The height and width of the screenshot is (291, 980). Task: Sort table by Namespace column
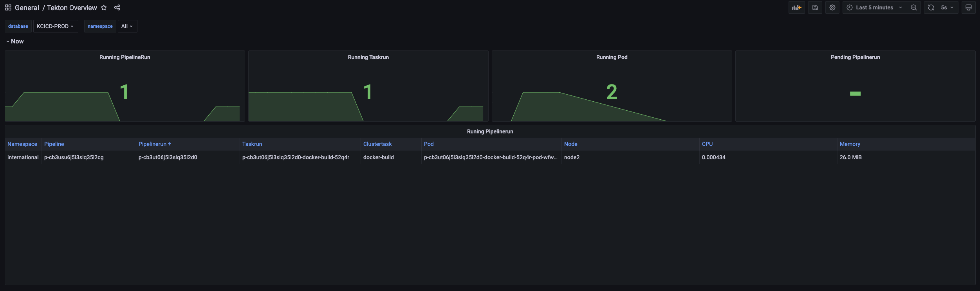pos(22,144)
